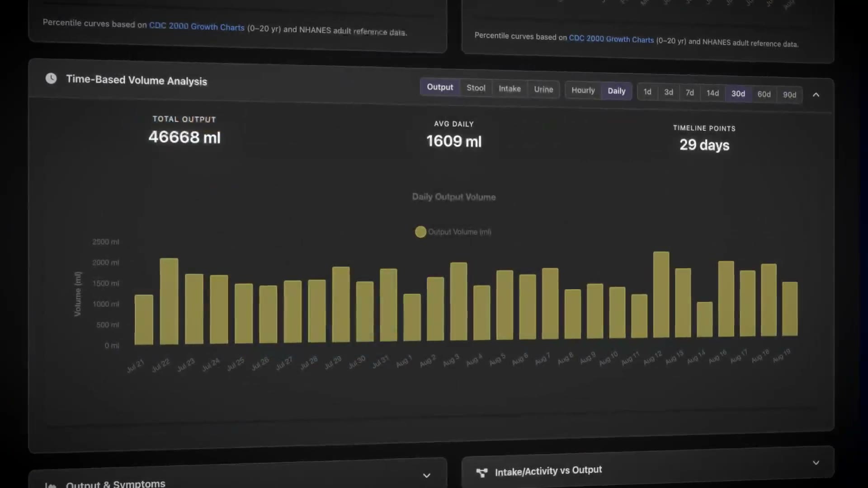Image resolution: width=868 pixels, height=488 pixels.
Task: Click the 29 days timeline points value
Action: tap(704, 145)
